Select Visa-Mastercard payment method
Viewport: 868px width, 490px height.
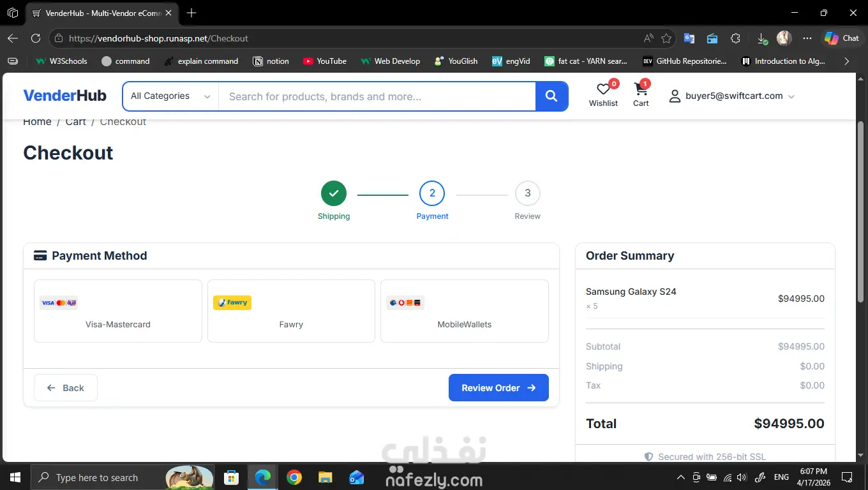118,311
